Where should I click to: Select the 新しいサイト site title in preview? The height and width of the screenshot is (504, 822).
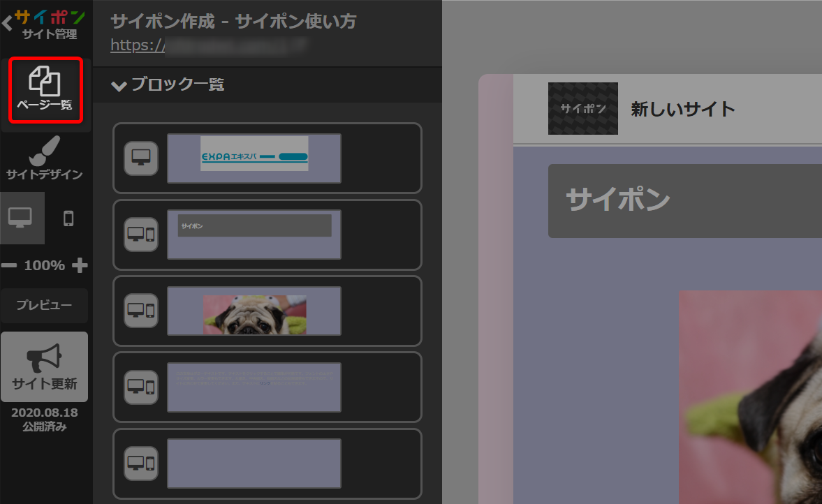[x=683, y=109]
